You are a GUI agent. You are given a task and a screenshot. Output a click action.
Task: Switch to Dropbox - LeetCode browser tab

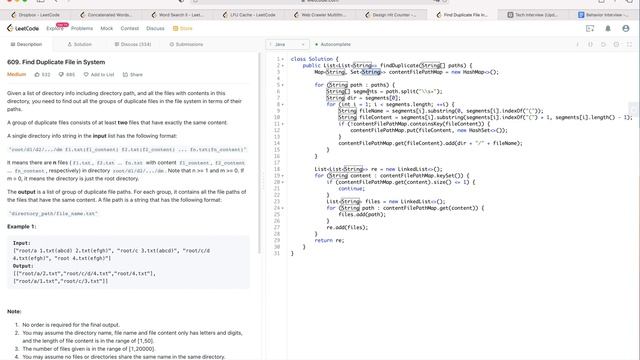[36, 15]
